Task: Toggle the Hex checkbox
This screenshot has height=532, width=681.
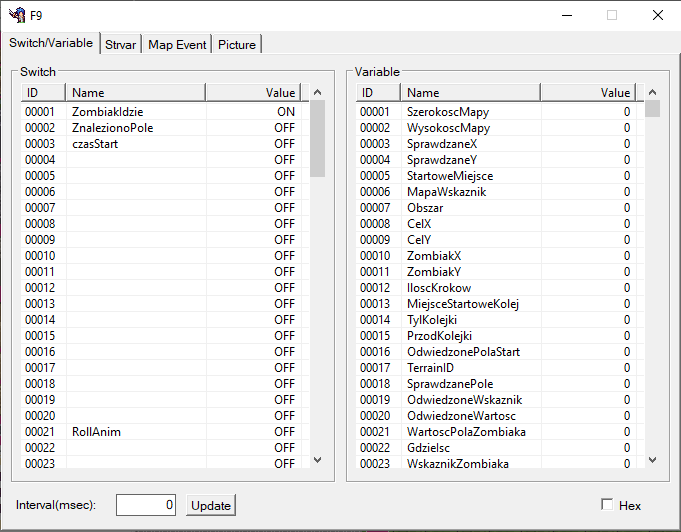Action: [607, 505]
